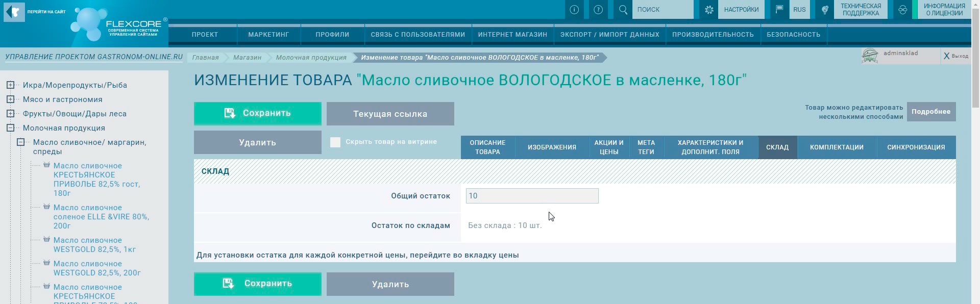
Task: Open the ИНТЕРНЕТ МАГАЗИН menu
Action: click(512, 35)
